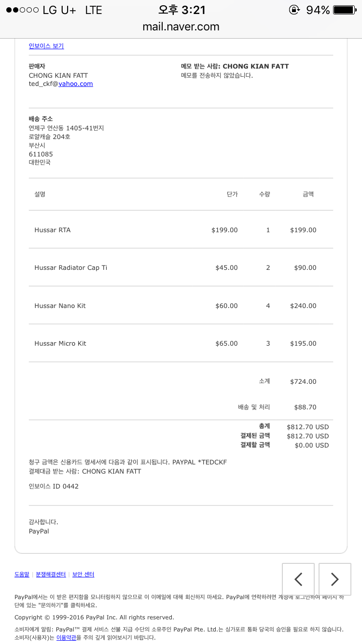This screenshot has width=362, height=644.
Task: Tap the next mail arrow button
Action: [x=335, y=579]
